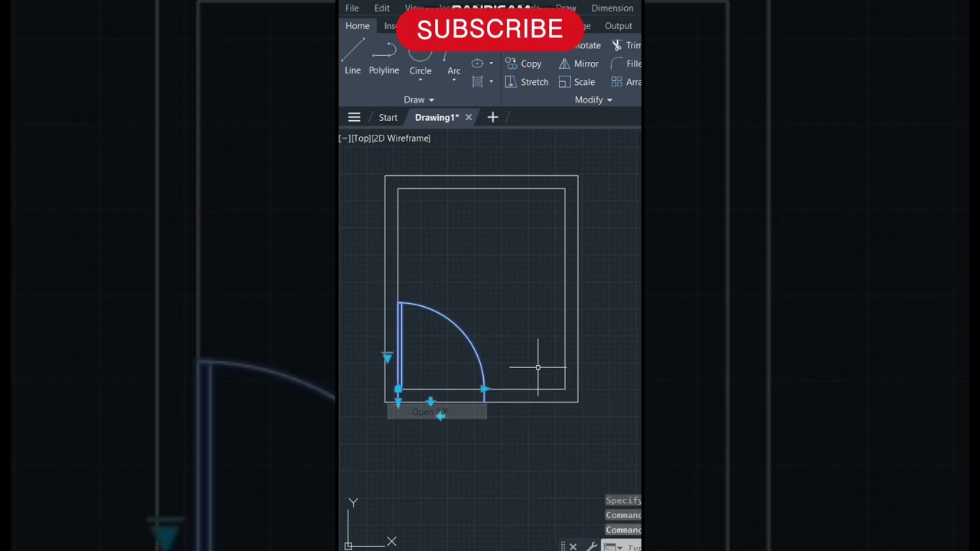Viewport: 980px width, 551px height.
Task: Select the Array tool
Action: (626, 82)
